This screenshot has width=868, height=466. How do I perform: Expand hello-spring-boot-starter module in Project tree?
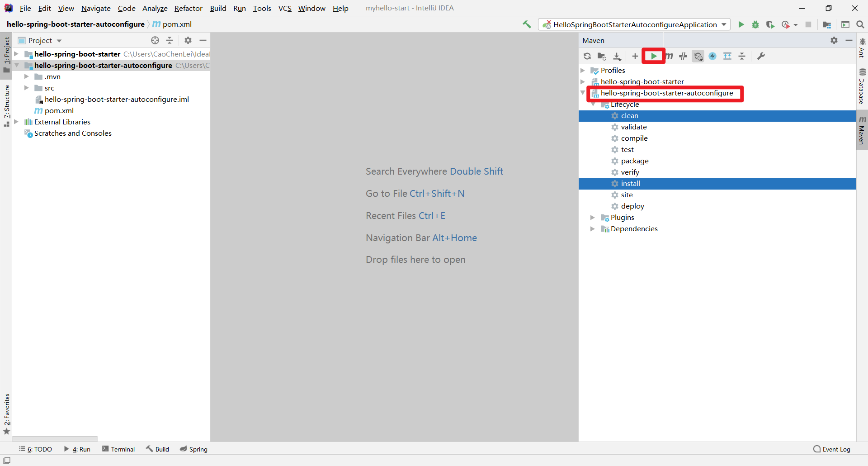coord(17,54)
